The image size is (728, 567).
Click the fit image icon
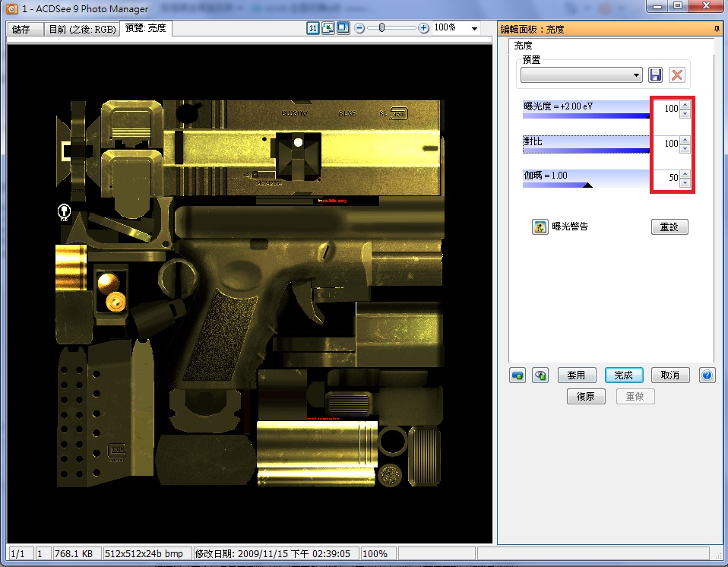(328, 28)
